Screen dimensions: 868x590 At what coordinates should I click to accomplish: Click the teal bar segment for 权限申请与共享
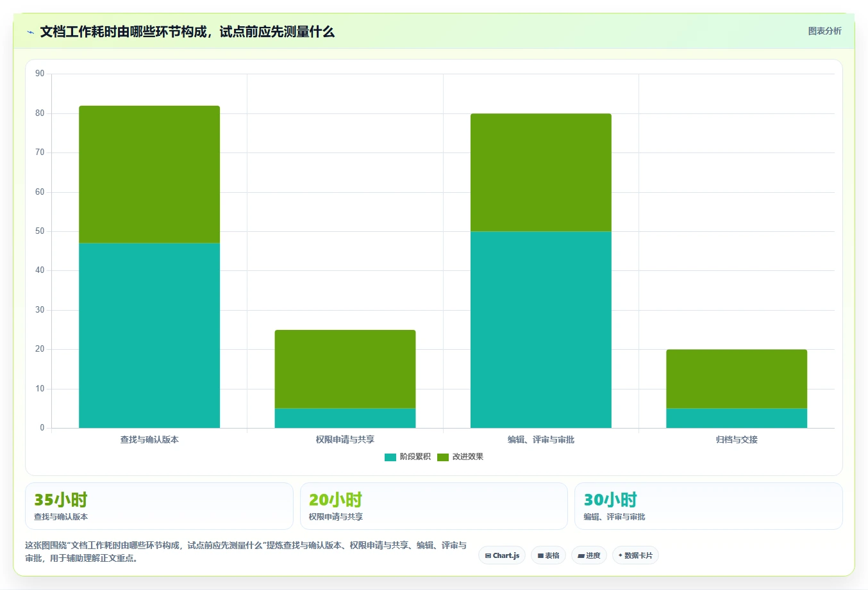pos(345,418)
